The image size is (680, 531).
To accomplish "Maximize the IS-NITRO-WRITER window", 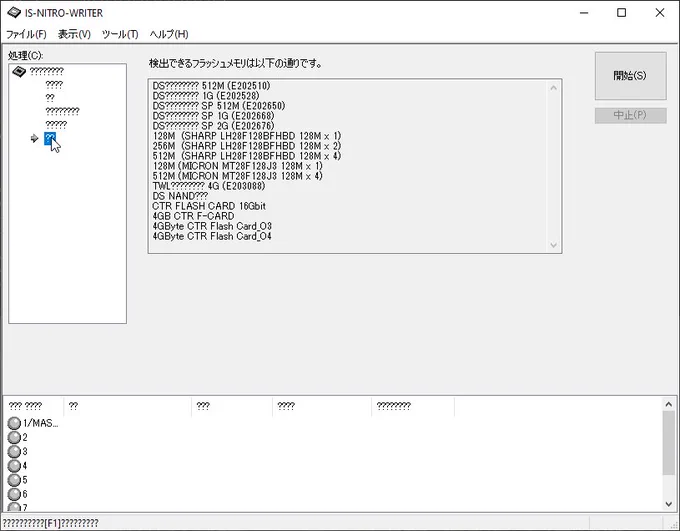I will (x=621, y=13).
